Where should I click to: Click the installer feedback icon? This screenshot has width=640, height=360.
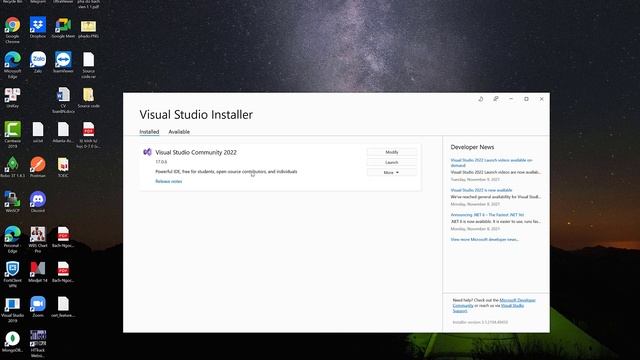click(x=496, y=99)
